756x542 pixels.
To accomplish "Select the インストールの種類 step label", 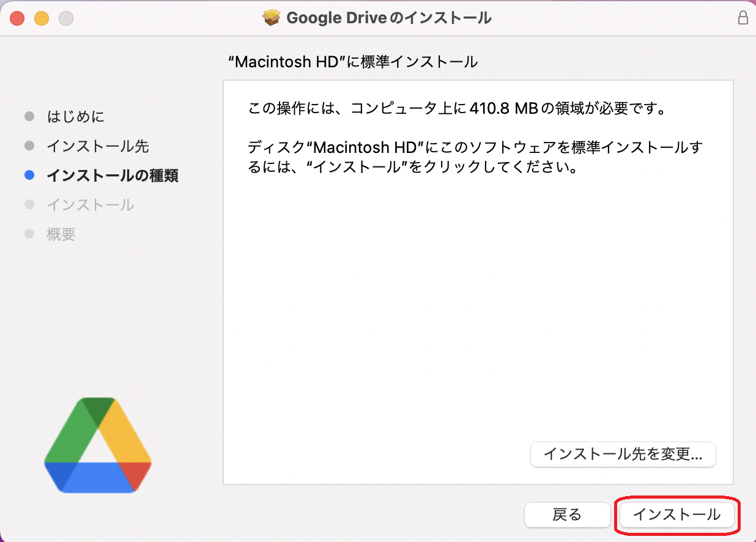I will coord(113,176).
